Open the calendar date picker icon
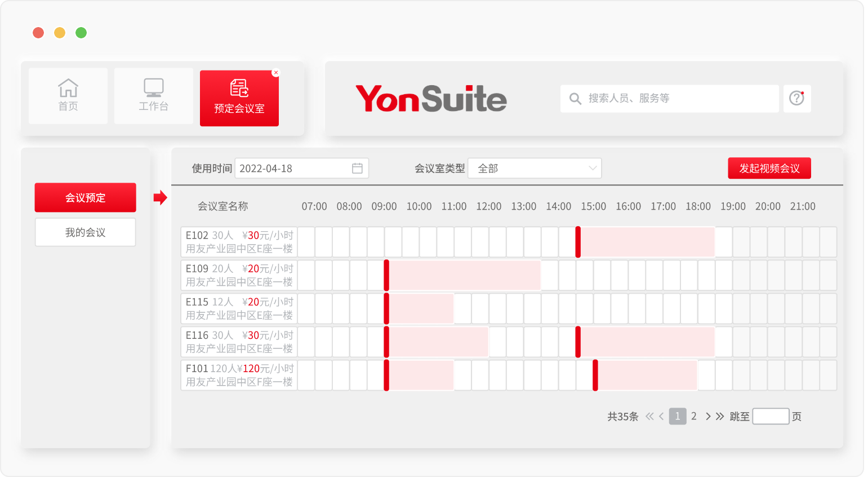The width and height of the screenshot is (868, 477). (357, 168)
